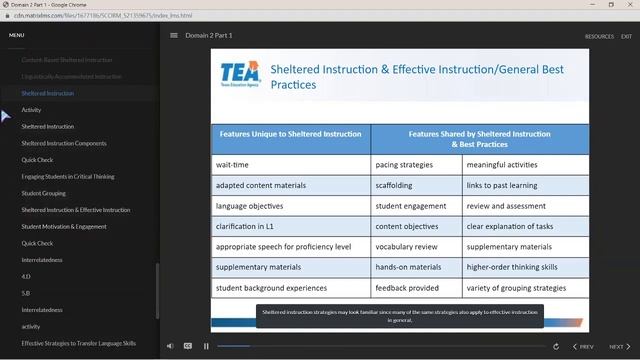Image resolution: width=640 pixels, height=360 pixels.
Task: Toggle closed captions CC button
Action: pyautogui.click(x=188, y=346)
